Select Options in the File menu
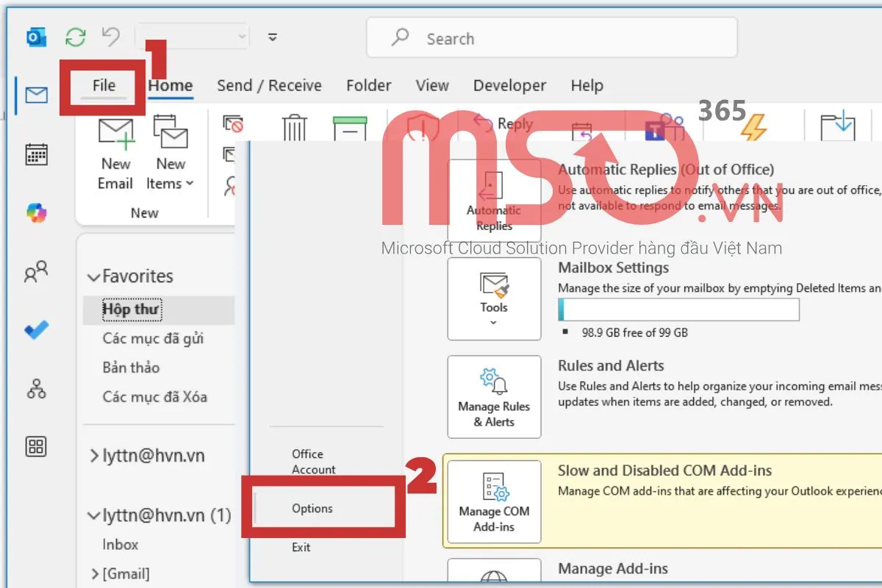The height and width of the screenshot is (588, 882). 312,508
